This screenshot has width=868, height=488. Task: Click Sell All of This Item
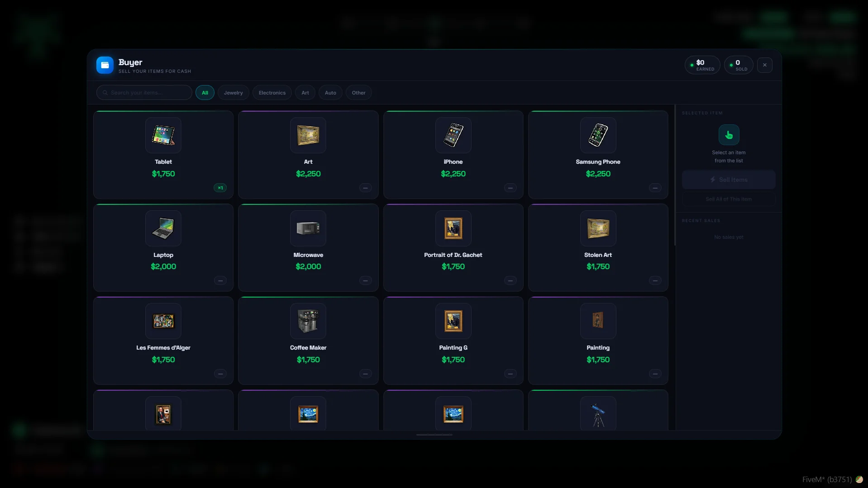[728, 199]
